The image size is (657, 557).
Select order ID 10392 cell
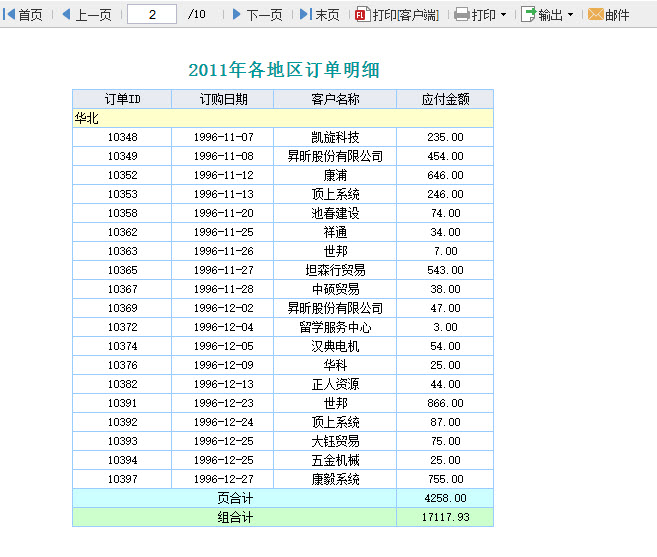tap(122, 422)
